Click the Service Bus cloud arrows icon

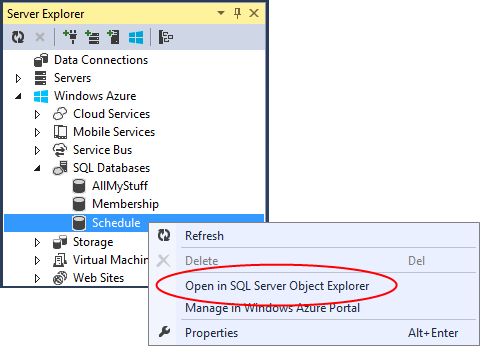coord(60,150)
